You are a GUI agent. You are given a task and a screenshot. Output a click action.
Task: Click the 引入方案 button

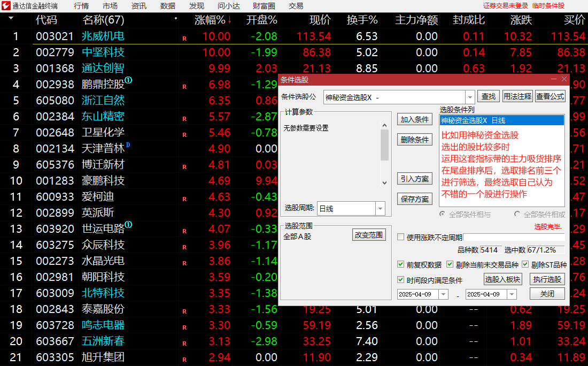point(414,179)
